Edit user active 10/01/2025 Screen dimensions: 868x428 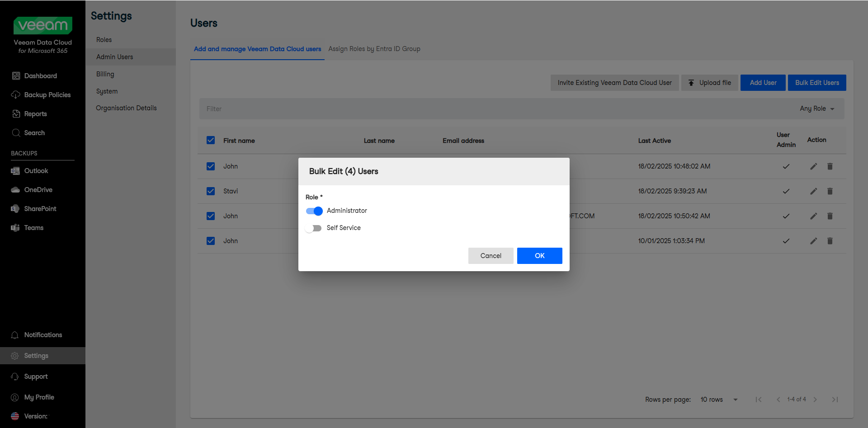[x=814, y=241]
